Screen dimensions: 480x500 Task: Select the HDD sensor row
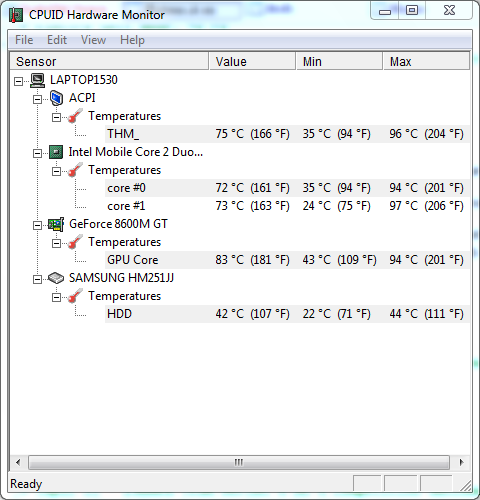point(287,314)
